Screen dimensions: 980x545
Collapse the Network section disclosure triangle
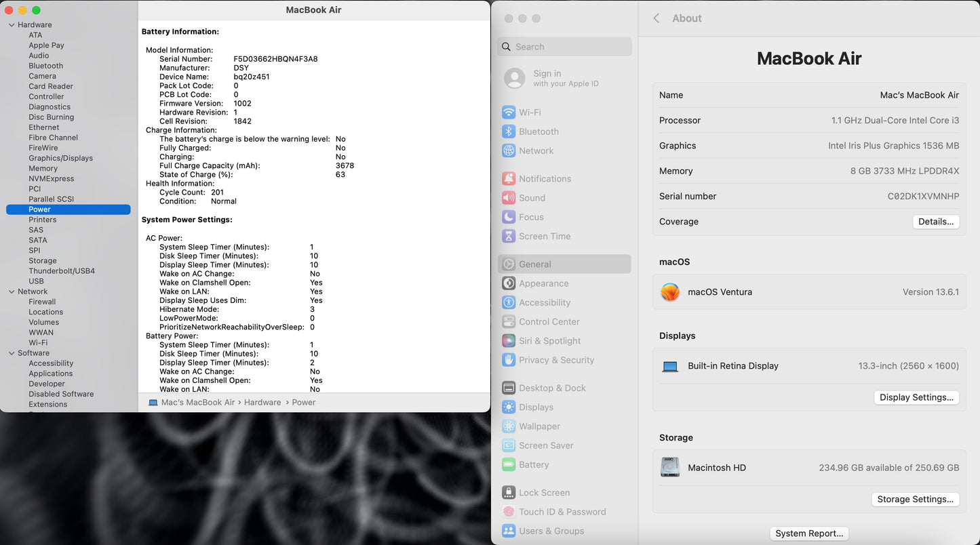(x=12, y=291)
